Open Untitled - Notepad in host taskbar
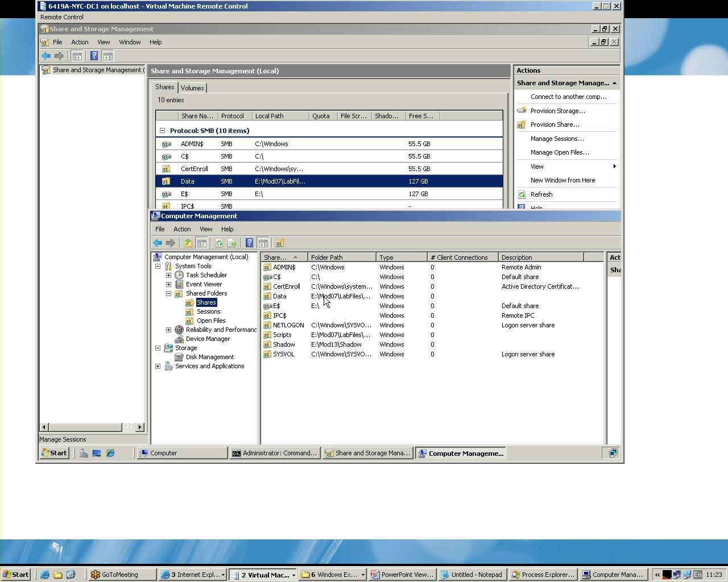 tap(473, 575)
